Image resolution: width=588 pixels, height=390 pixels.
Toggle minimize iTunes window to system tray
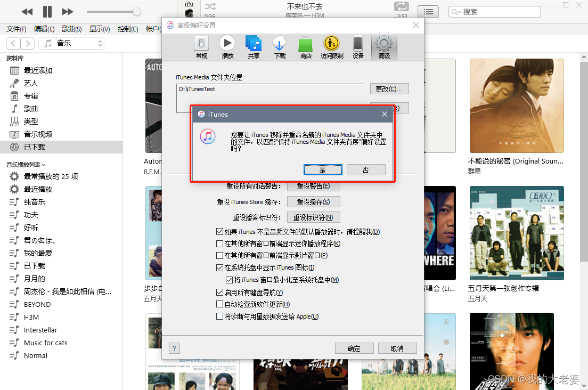pyautogui.click(x=229, y=280)
